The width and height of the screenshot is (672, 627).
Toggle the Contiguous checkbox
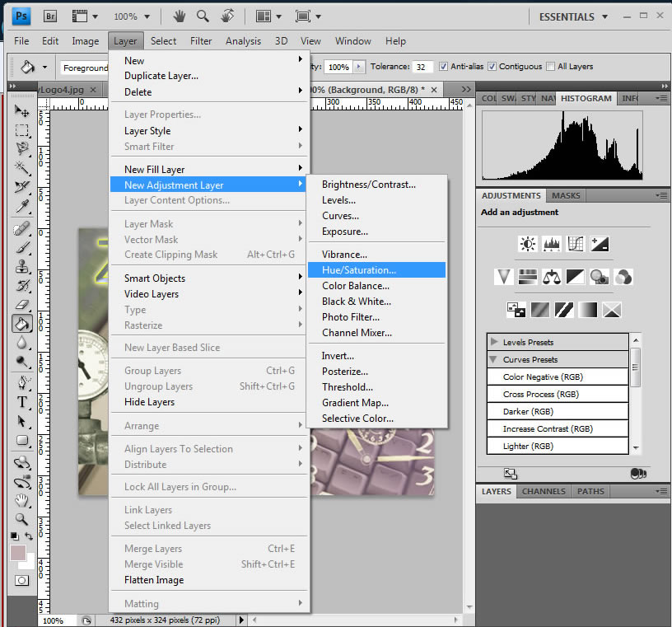492,66
